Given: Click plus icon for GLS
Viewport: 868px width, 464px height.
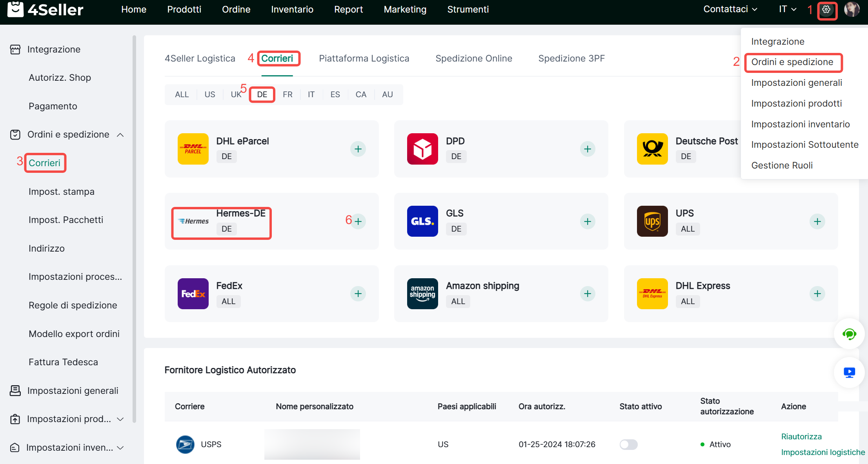Looking at the screenshot, I should 587,221.
